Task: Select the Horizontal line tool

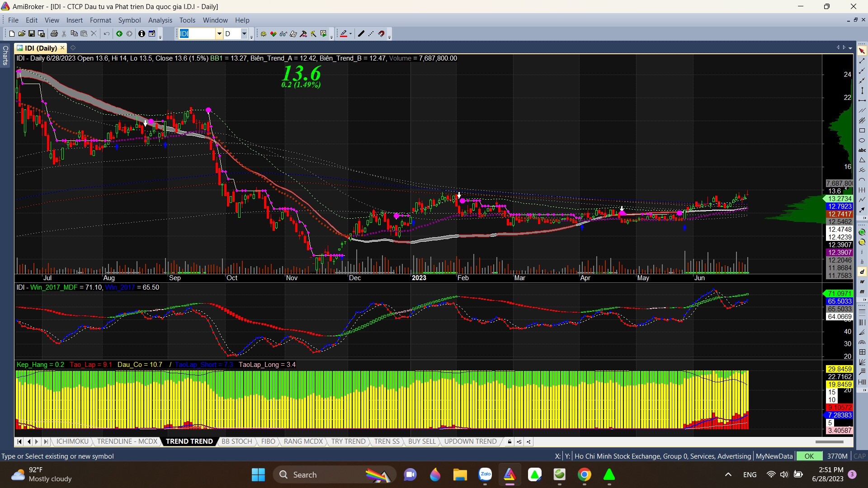Action: point(862,100)
